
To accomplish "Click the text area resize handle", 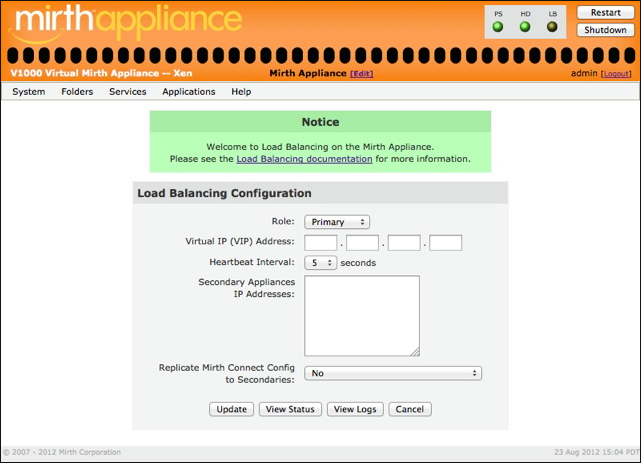I will click(x=415, y=352).
